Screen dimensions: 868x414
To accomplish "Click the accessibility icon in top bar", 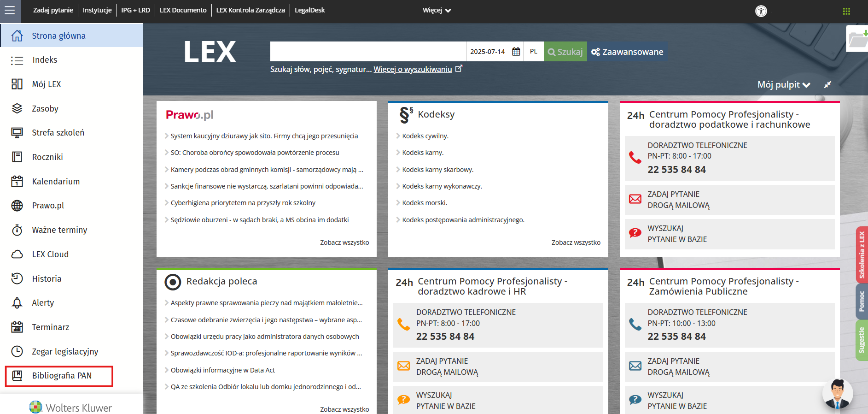I will click(x=761, y=11).
